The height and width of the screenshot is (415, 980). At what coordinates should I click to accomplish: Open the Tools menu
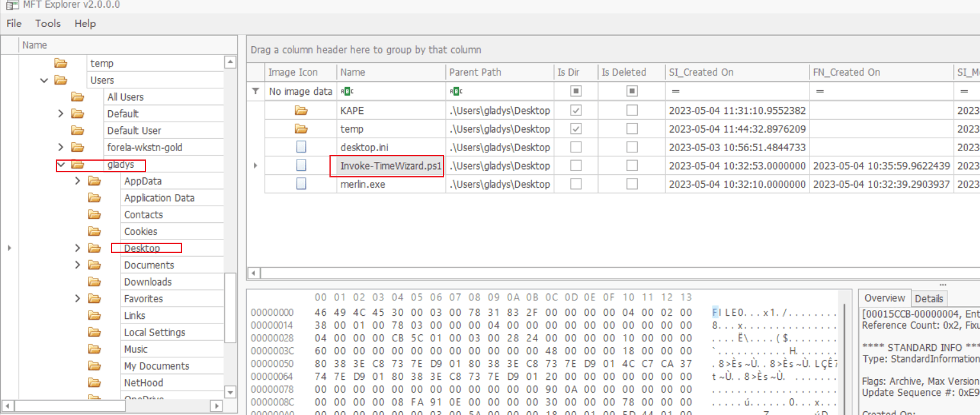(47, 24)
